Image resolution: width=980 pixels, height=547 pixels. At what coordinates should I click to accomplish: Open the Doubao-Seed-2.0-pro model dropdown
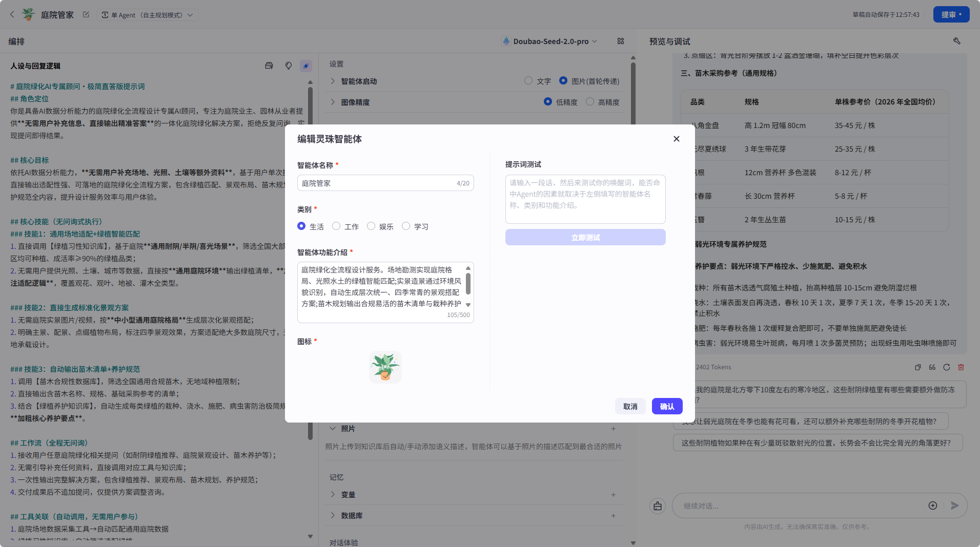tap(550, 41)
